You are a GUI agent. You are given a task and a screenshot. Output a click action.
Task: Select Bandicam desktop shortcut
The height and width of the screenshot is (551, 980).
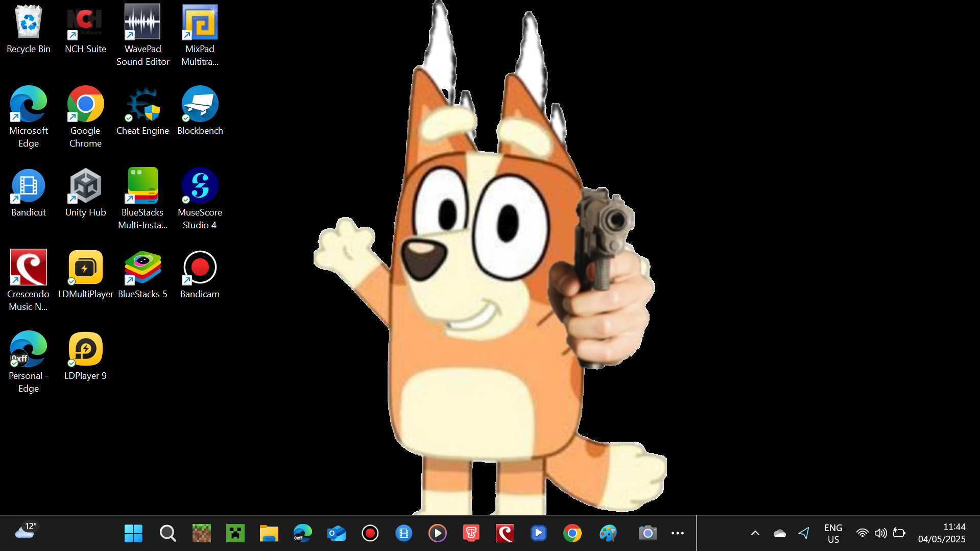pyautogui.click(x=200, y=274)
